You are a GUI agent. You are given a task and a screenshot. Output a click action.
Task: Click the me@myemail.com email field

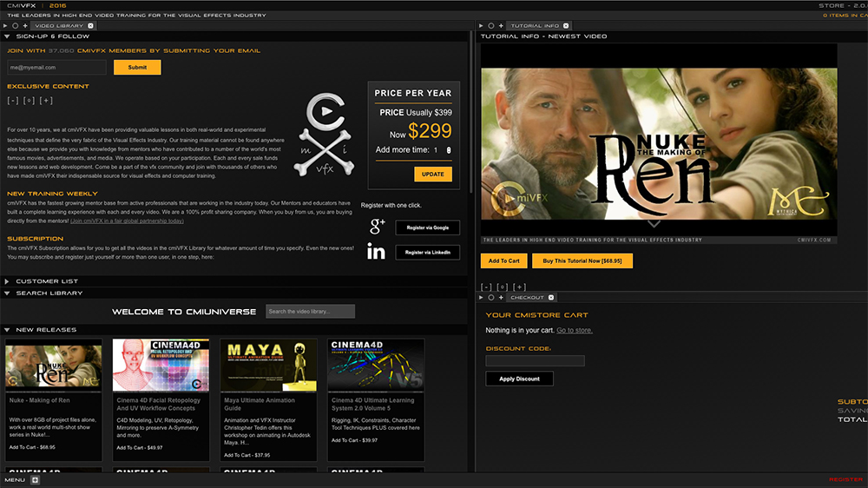[x=56, y=67]
